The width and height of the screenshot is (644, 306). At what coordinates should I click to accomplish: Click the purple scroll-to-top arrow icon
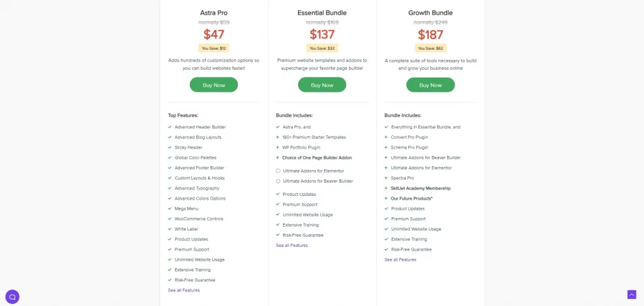click(631, 295)
